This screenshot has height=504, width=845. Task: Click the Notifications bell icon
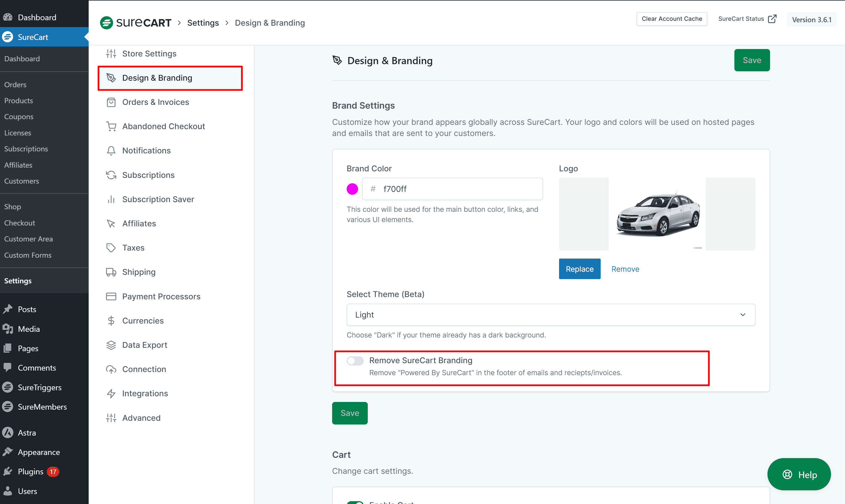click(111, 151)
